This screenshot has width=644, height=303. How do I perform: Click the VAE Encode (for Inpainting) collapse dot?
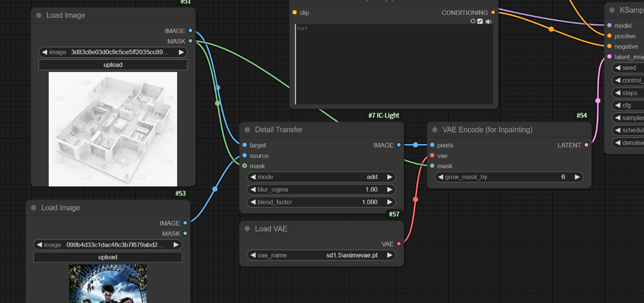(435, 130)
